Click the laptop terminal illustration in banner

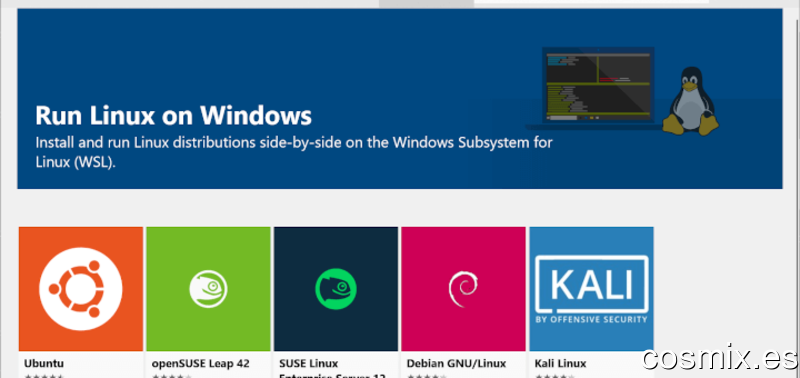(x=597, y=87)
